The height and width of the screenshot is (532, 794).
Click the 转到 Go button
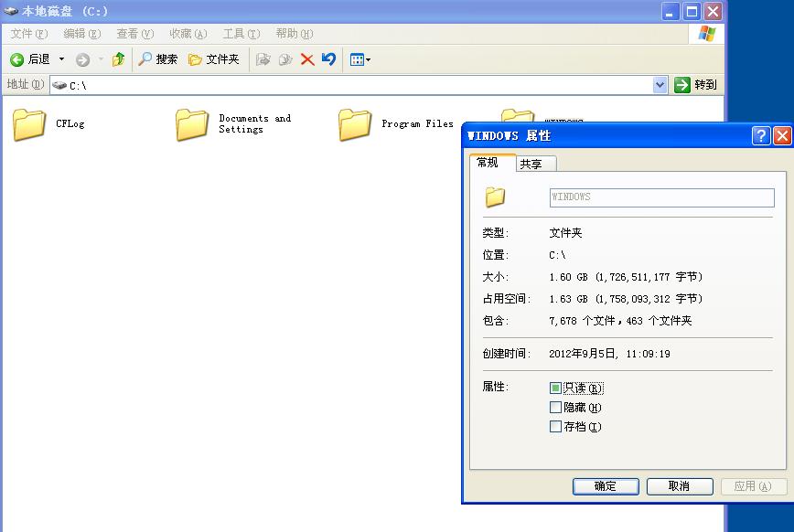(x=696, y=84)
